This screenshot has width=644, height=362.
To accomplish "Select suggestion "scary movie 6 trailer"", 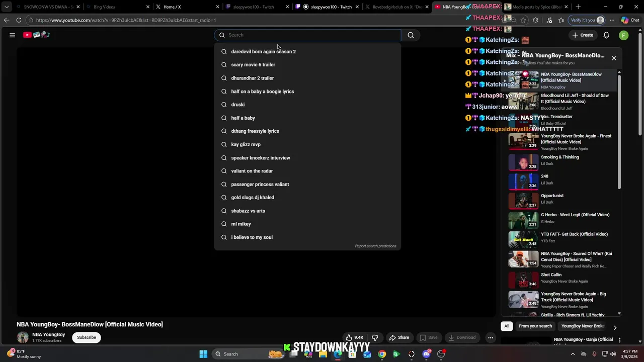I will [307, 65].
